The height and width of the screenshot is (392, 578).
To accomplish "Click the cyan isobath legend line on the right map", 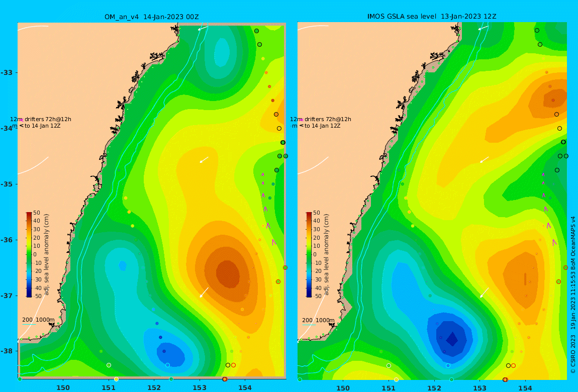I will (309, 325).
